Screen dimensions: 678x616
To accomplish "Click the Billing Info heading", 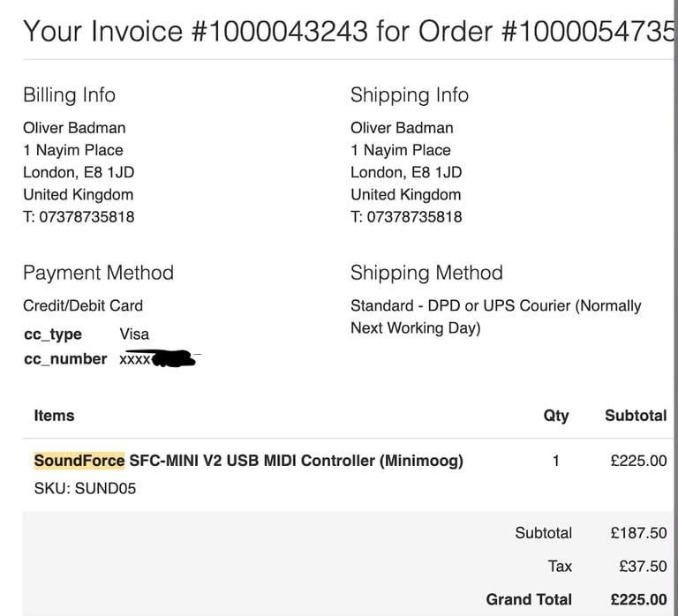I will pos(69,94).
